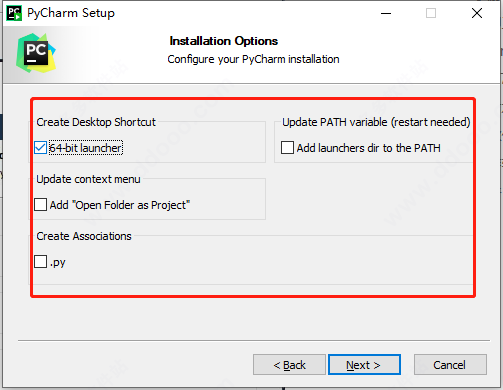Close the PyCharm Setup dialog with X

(477, 13)
